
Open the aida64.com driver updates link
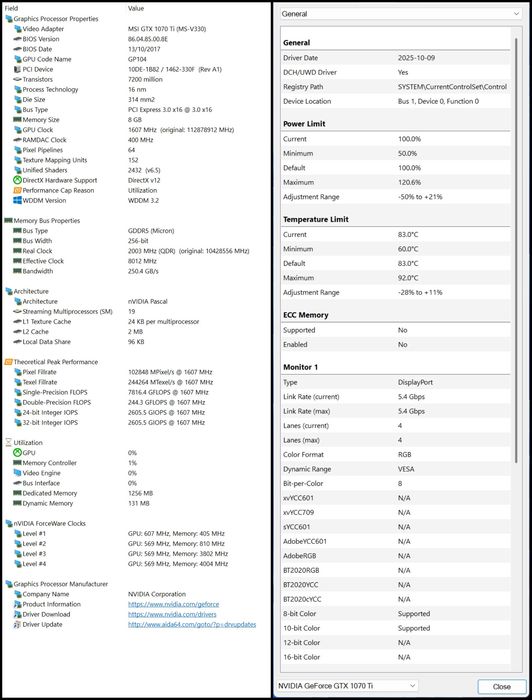[x=192, y=624]
